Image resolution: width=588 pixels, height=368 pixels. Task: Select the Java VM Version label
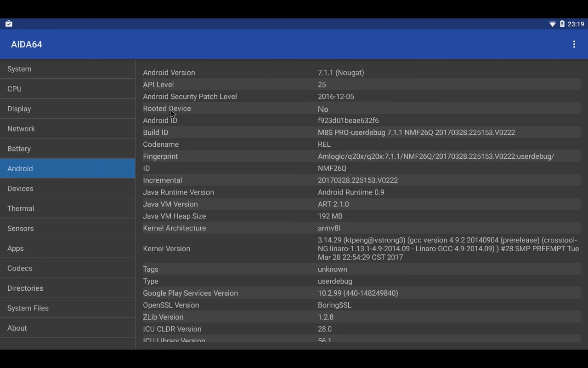170,204
